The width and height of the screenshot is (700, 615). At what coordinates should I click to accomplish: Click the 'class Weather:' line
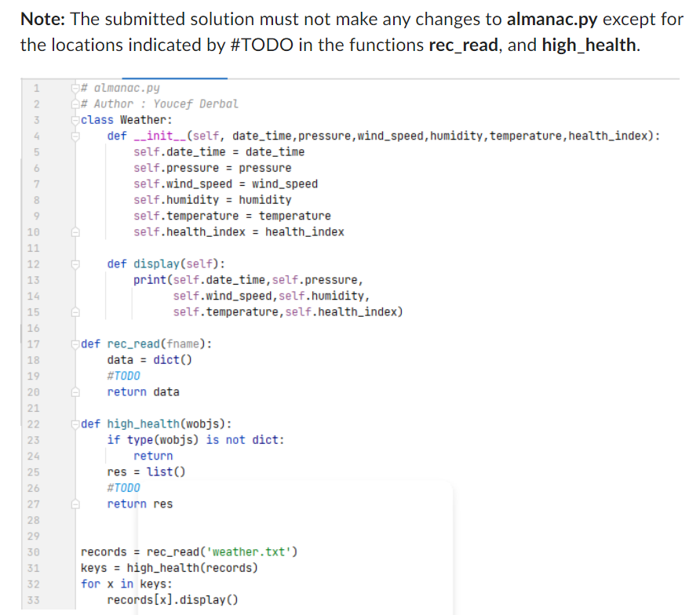126,120
